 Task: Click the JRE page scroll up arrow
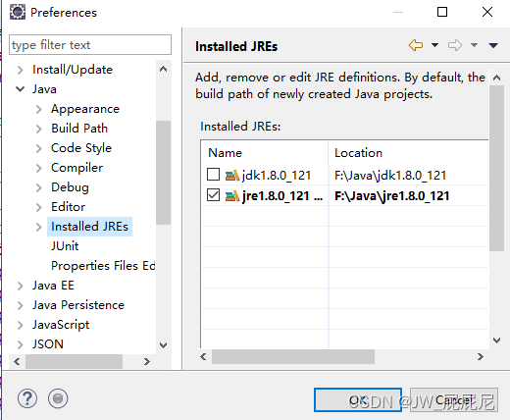coord(496,78)
